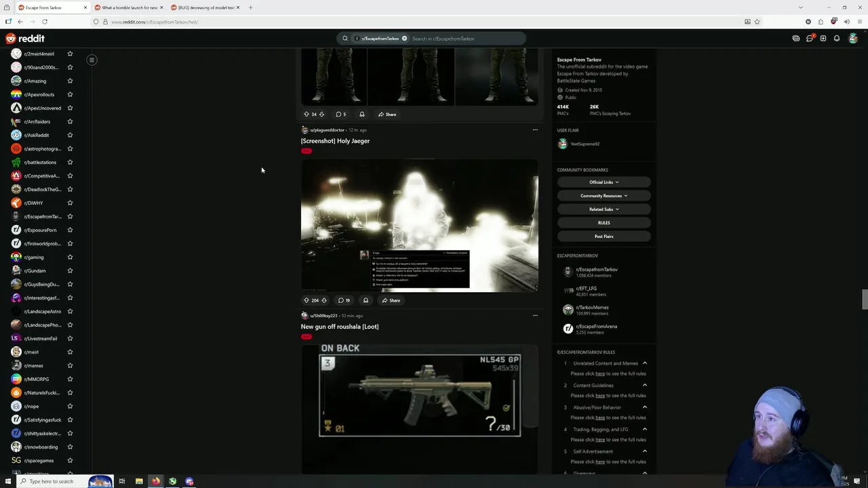Click the Reddit search input field

tap(467, 39)
